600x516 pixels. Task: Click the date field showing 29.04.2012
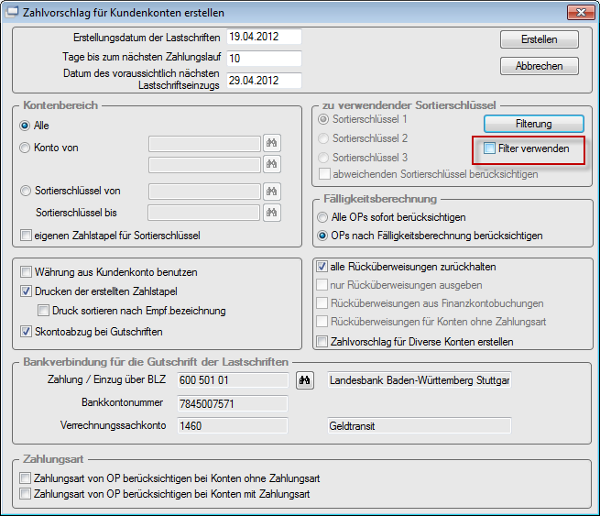[264, 80]
